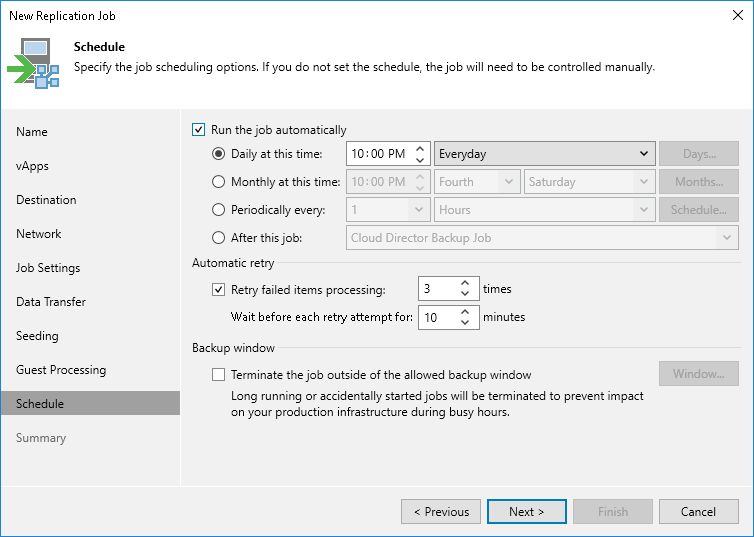This screenshot has height=537, width=754.
Task: Select Monthly at this time option
Action: [219, 182]
